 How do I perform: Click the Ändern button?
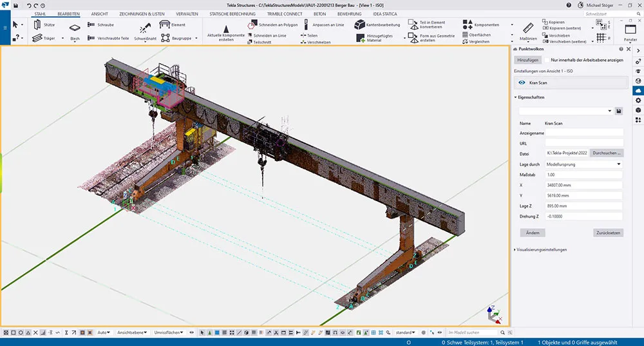533,233
